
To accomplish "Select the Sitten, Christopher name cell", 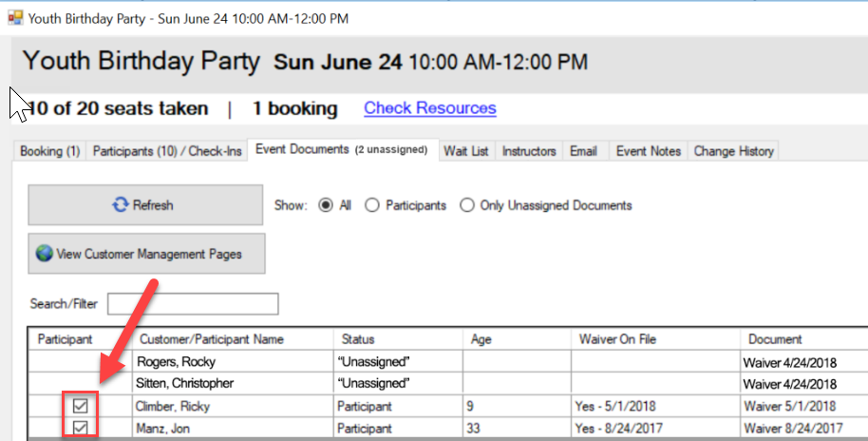I will click(x=185, y=383).
